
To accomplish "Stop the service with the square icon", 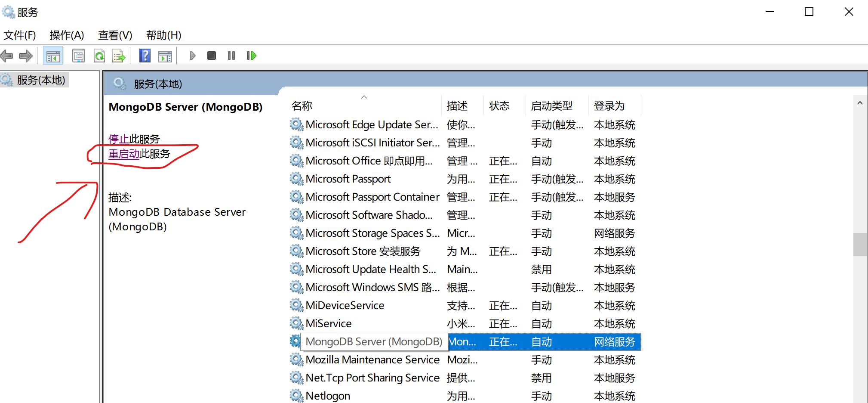I will click(x=212, y=56).
